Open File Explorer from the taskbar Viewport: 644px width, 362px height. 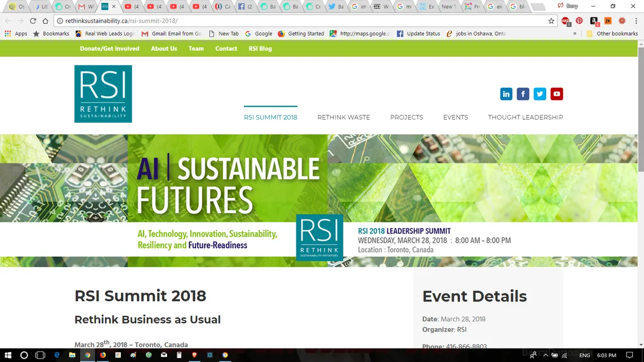pos(72,355)
